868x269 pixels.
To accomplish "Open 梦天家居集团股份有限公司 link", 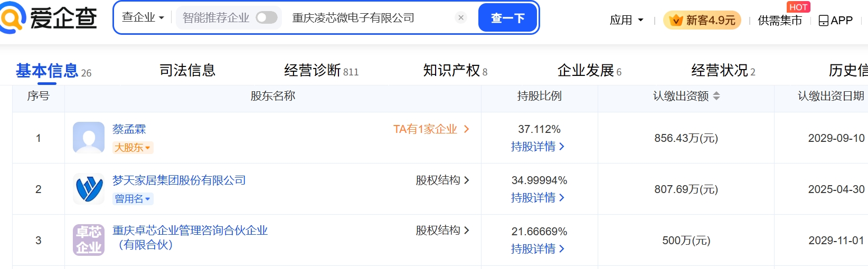I will (179, 180).
